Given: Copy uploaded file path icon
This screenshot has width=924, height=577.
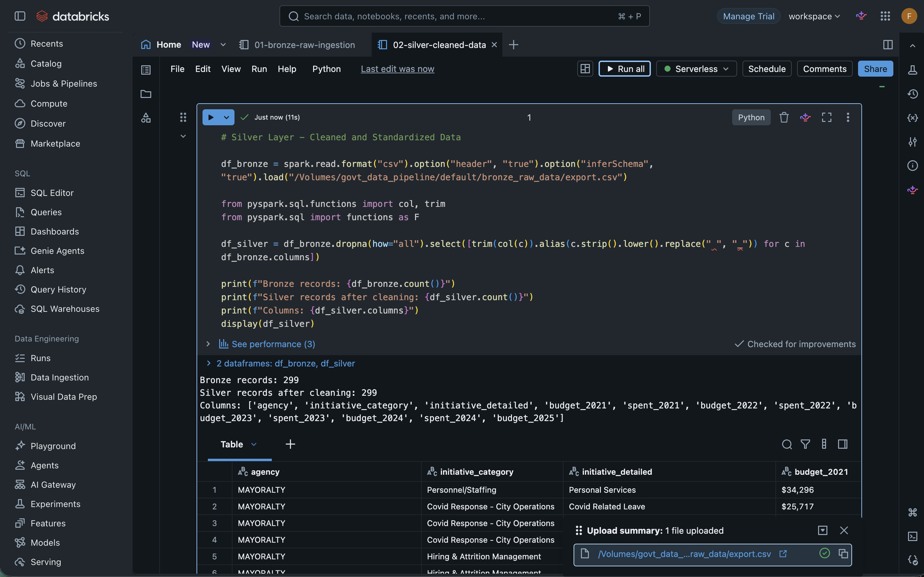Looking at the screenshot, I should [x=843, y=553].
